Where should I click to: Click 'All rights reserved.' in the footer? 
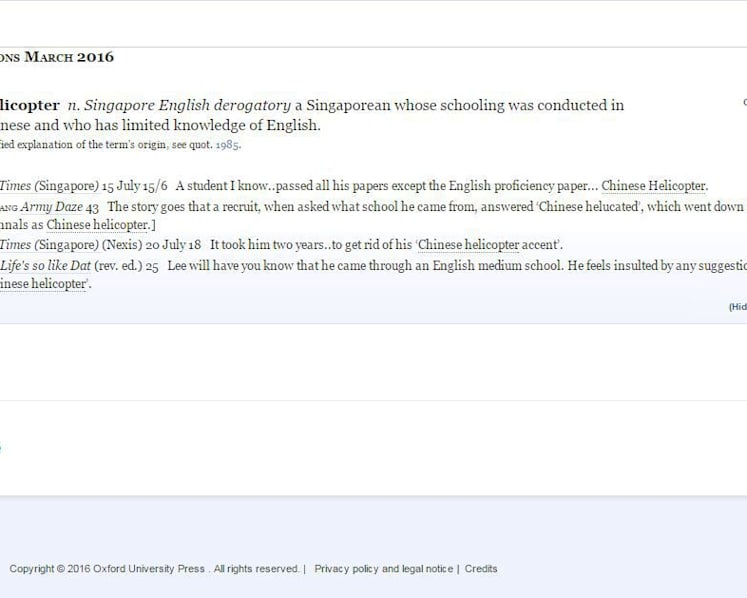(256, 569)
